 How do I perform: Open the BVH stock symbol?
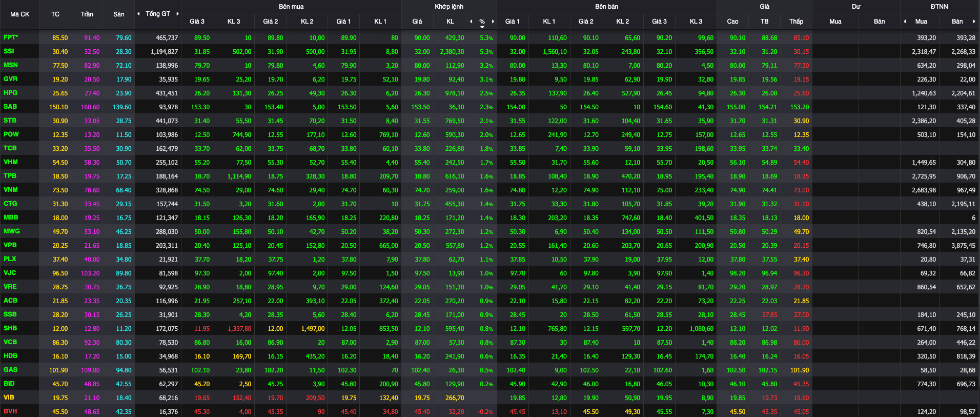(x=10, y=411)
